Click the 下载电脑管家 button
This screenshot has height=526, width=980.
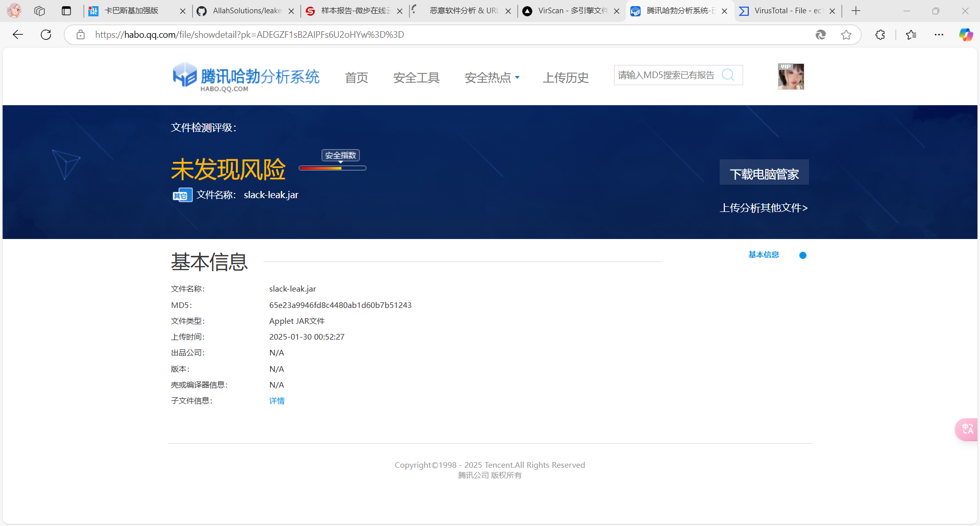pyautogui.click(x=764, y=173)
